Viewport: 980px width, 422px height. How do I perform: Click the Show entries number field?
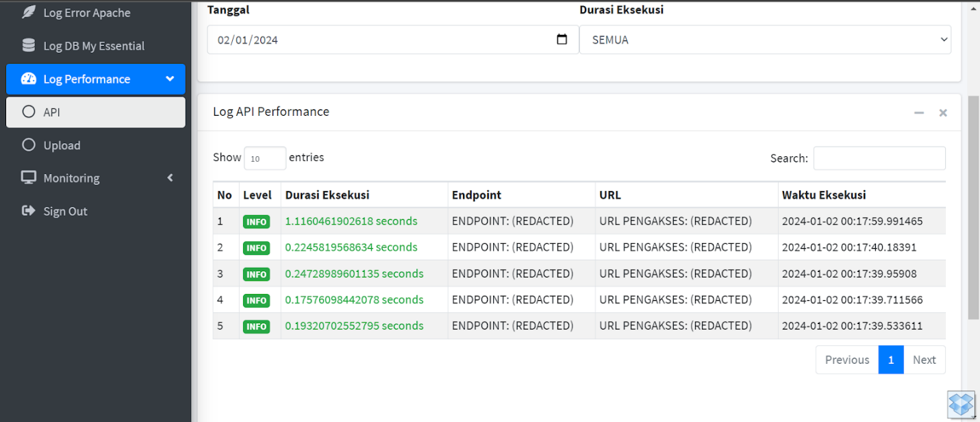(265, 158)
